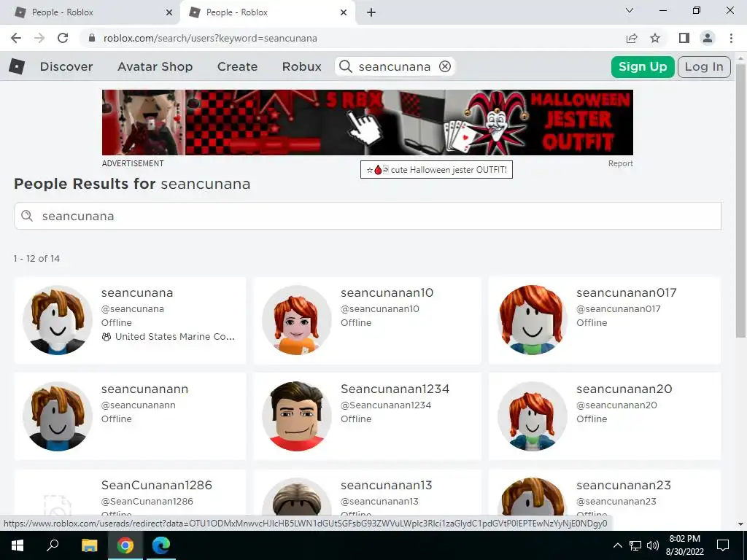Open the Create menu item

click(x=237, y=66)
